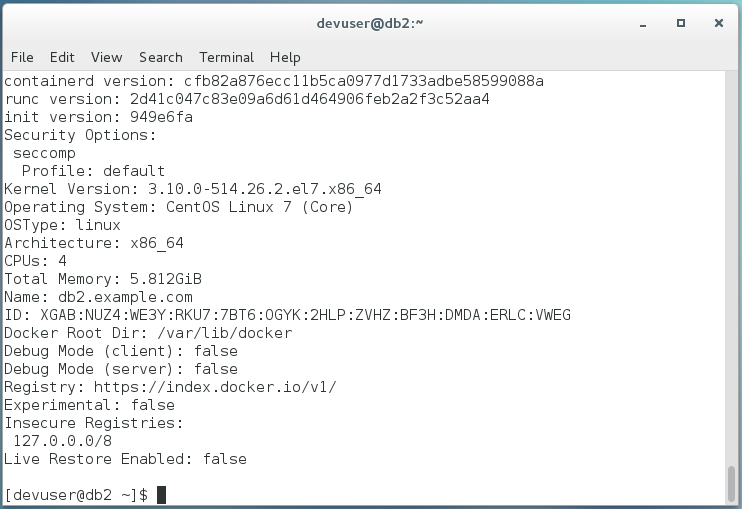The image size is (742, 509).
Task: Minimize the terminal window
Action: coord(643,24)
